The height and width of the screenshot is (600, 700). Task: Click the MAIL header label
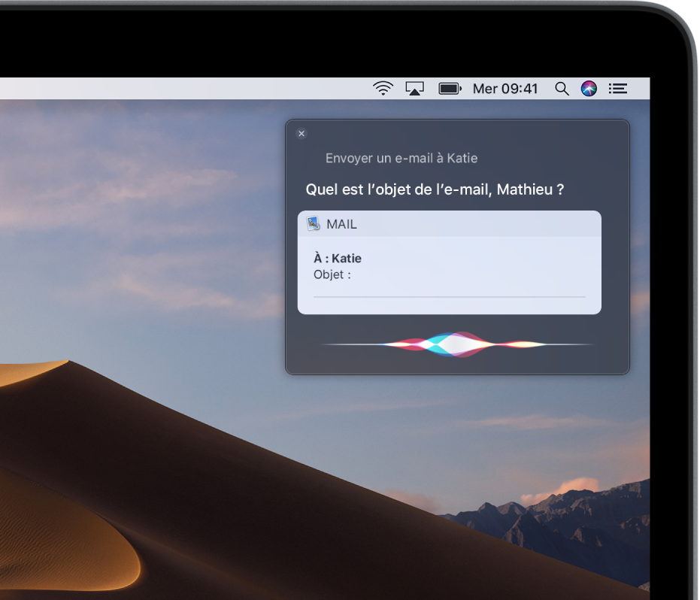[340, 223]
